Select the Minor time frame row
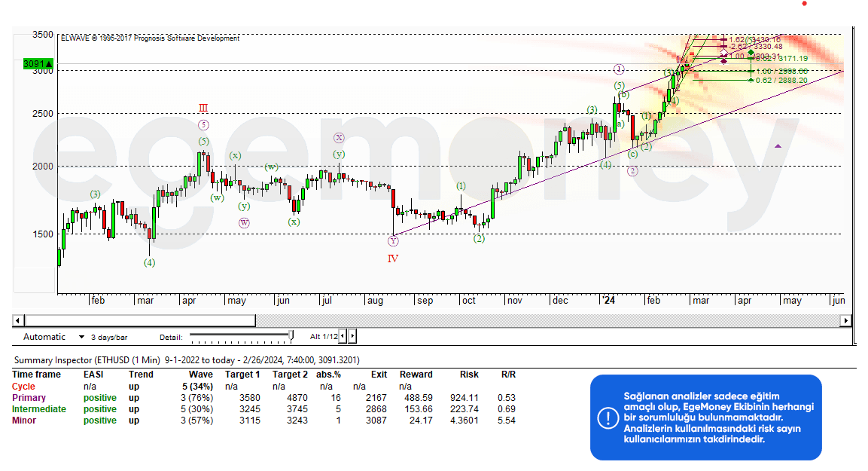 (x=24, y=421)
